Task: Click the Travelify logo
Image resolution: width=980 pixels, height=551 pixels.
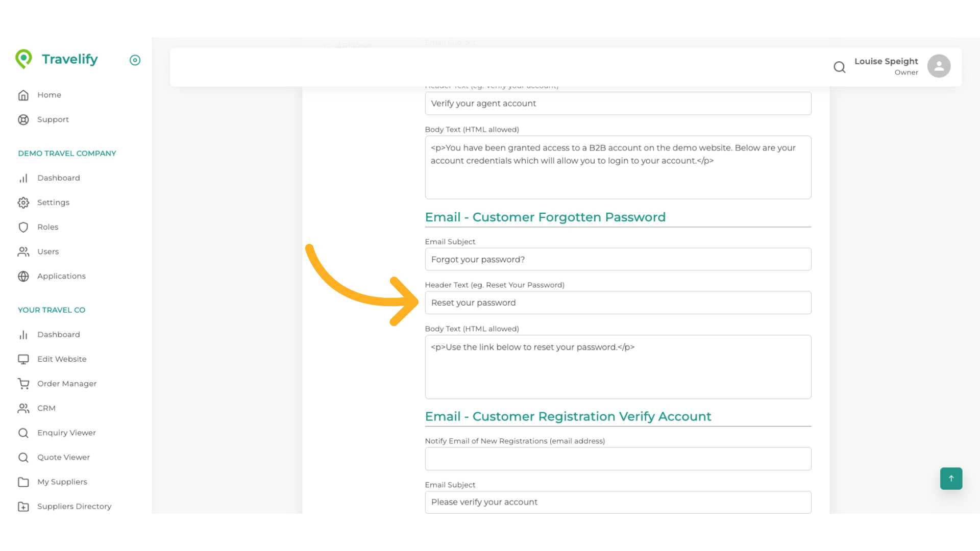Action: click(57, 59)
